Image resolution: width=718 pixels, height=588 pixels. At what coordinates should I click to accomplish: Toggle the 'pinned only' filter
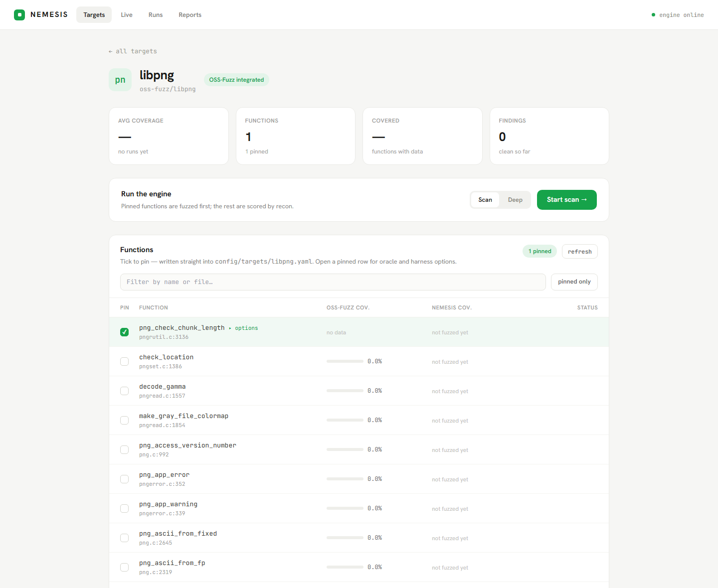click(574, 282)
